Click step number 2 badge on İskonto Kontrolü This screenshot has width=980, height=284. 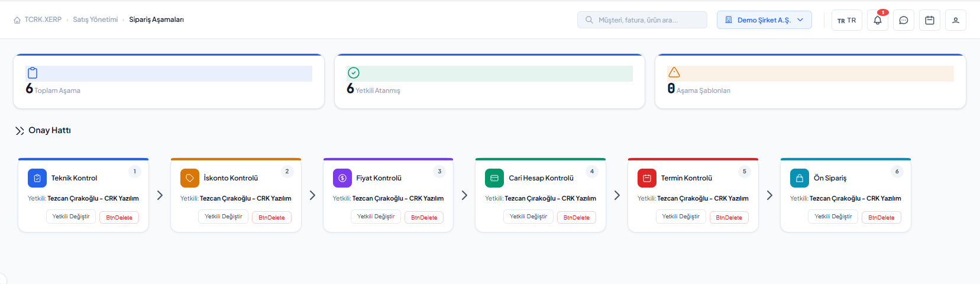pos(287,172)
